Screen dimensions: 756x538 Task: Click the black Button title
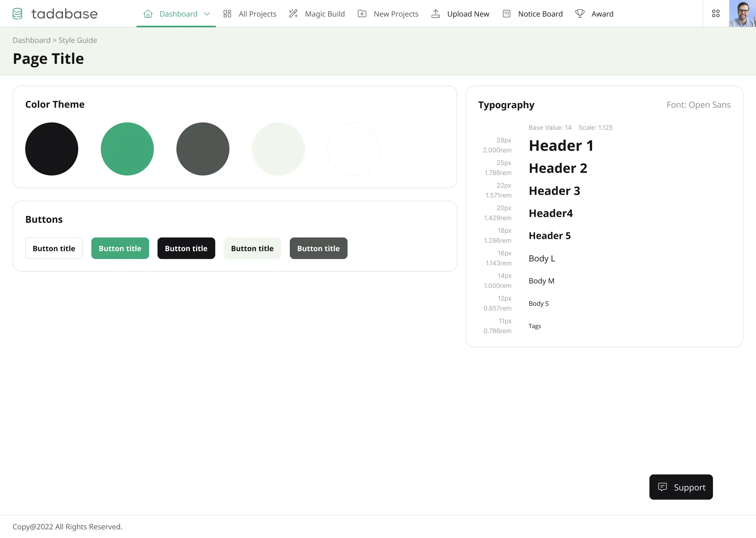pyautogui.click(x=186, y=248)
